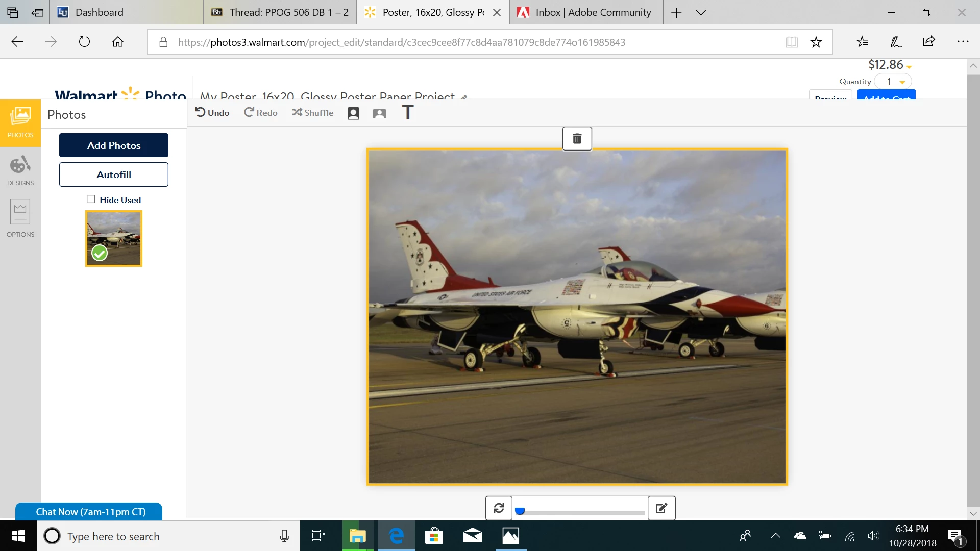Click the Autofill button
The height and width of the screenshot is (551, 980).
click(x=114, y=174)
